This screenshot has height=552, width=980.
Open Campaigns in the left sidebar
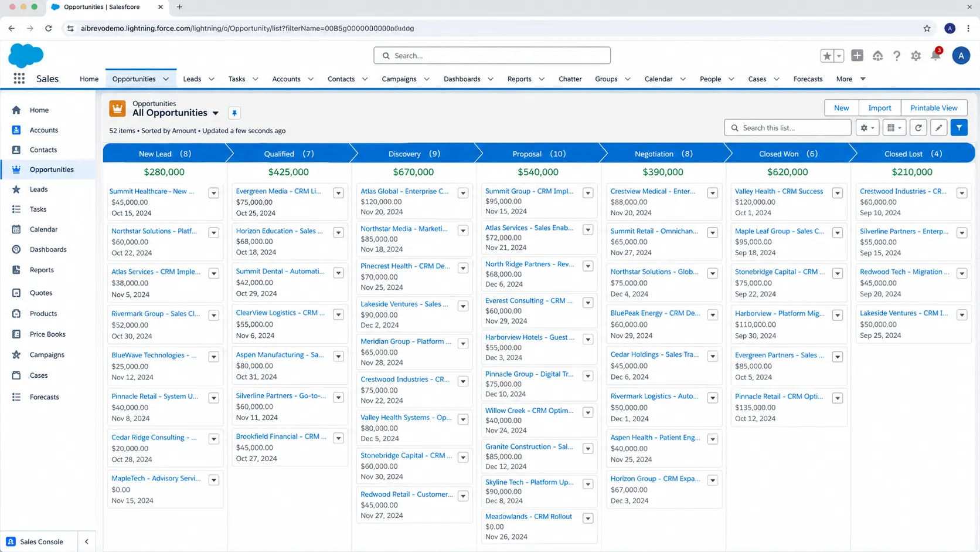point(46,355)
